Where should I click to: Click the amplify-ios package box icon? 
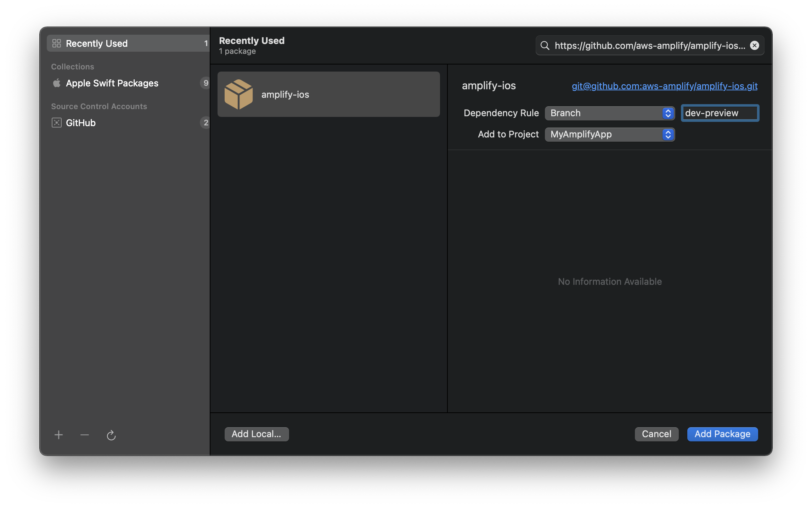(238, 94)
